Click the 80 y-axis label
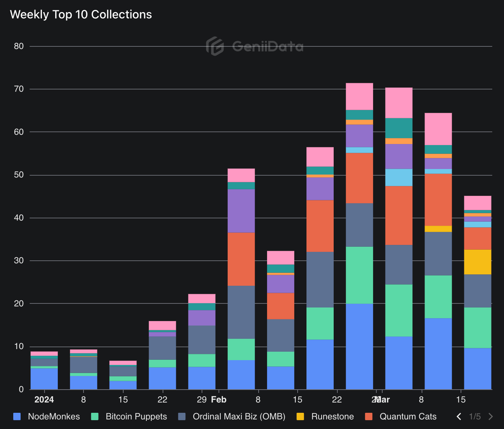The image size is (504, 429). tap(19, 46)
